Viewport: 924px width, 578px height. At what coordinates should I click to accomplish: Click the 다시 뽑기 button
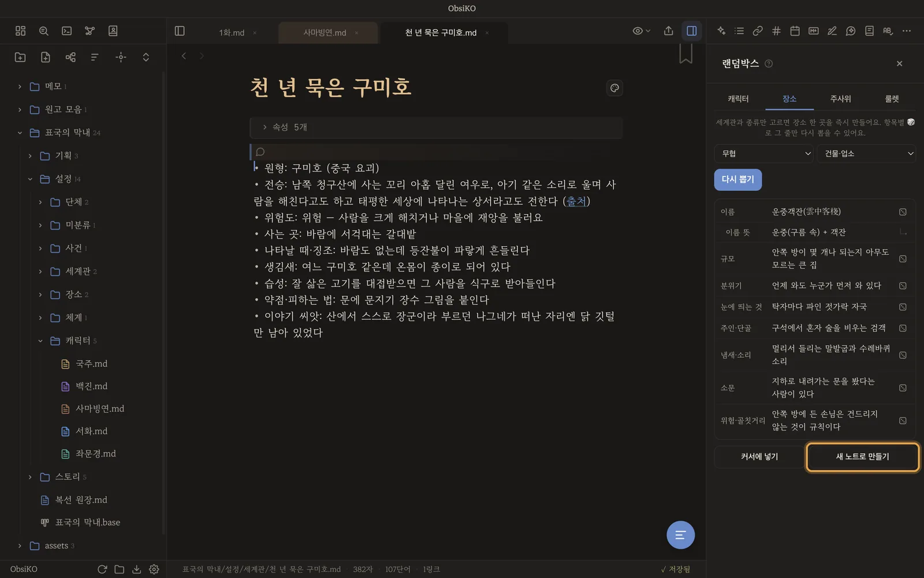click(738, 180)
